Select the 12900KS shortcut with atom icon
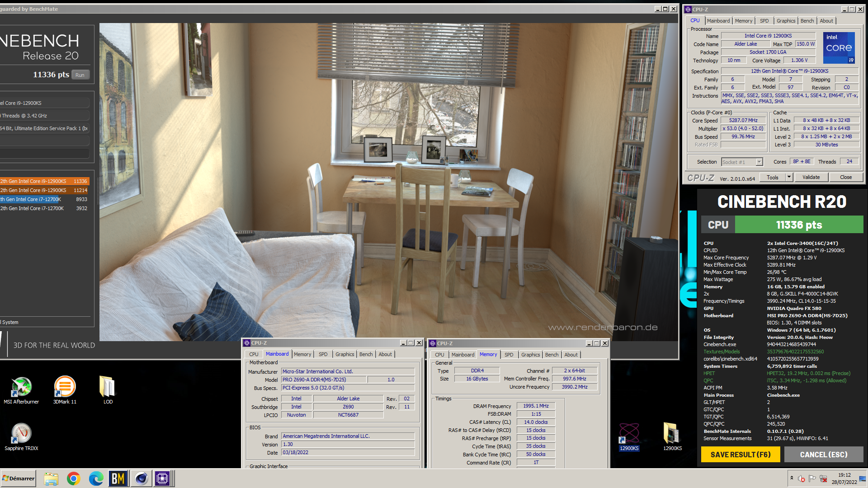Screen dimensions: 868x488 tap(629, 436)
